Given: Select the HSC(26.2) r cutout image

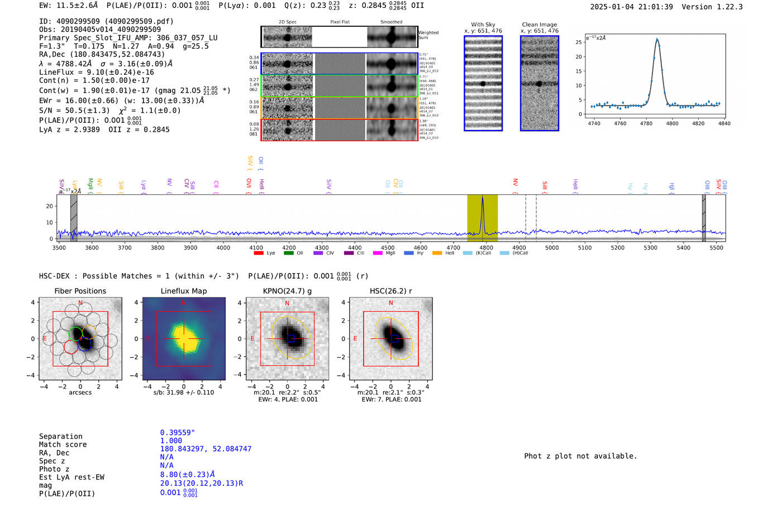Looking at the screenshot, I should point(390,339).
